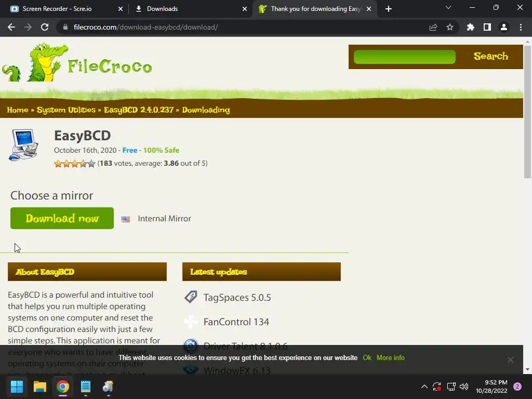Open the clock showing 9:52 PM
This screenshot has width=532, height=399.
(491, 387)
